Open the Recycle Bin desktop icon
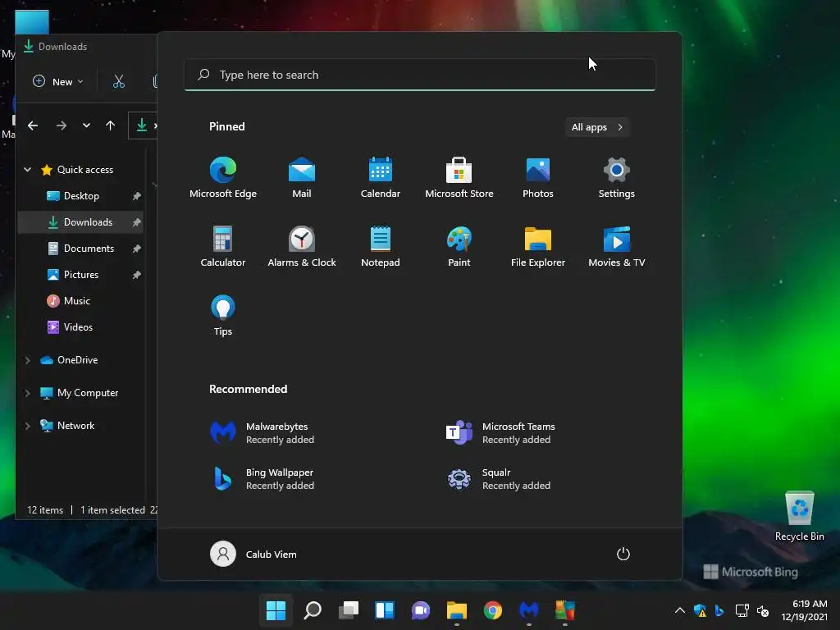This screenshot has width=840, height=630. tap(799, 516)
